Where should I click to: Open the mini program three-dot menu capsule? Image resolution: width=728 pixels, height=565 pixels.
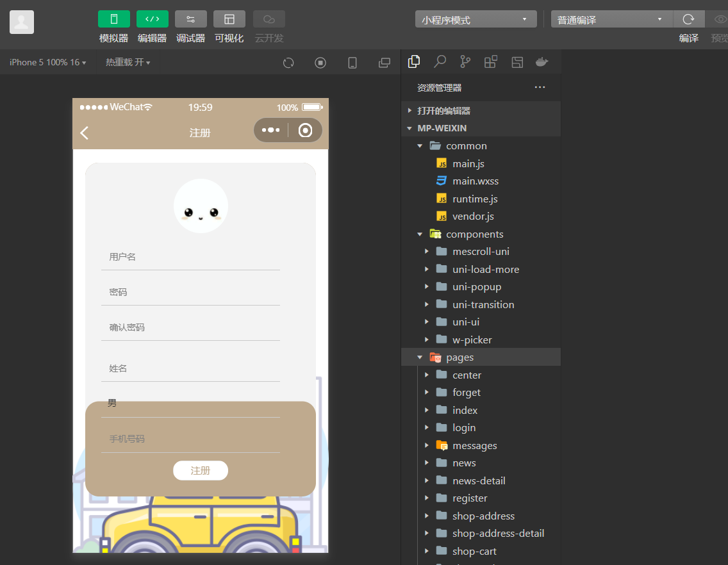(x=270, y=131)
